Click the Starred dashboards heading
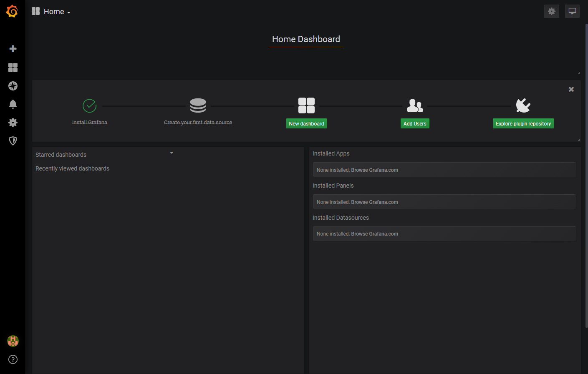This screenshot has height=374, width=588. coord(61,155)
